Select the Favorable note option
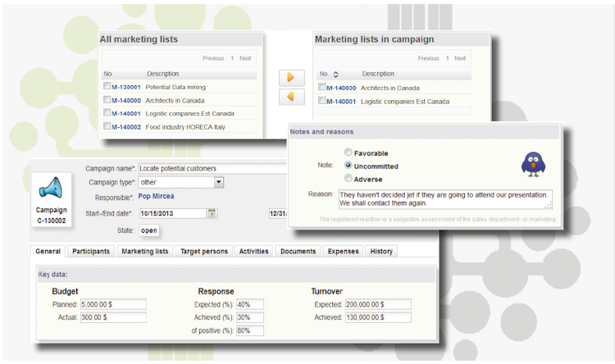 (349, 152)
